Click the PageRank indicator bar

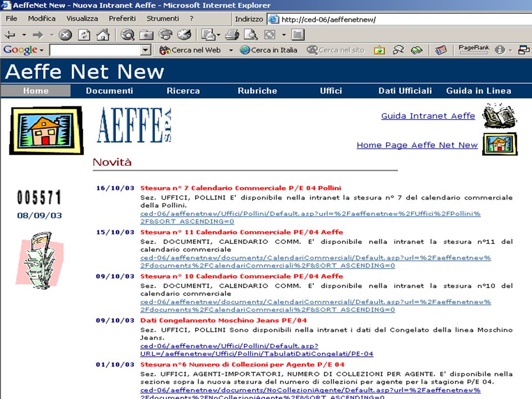(x=474, y=54)
